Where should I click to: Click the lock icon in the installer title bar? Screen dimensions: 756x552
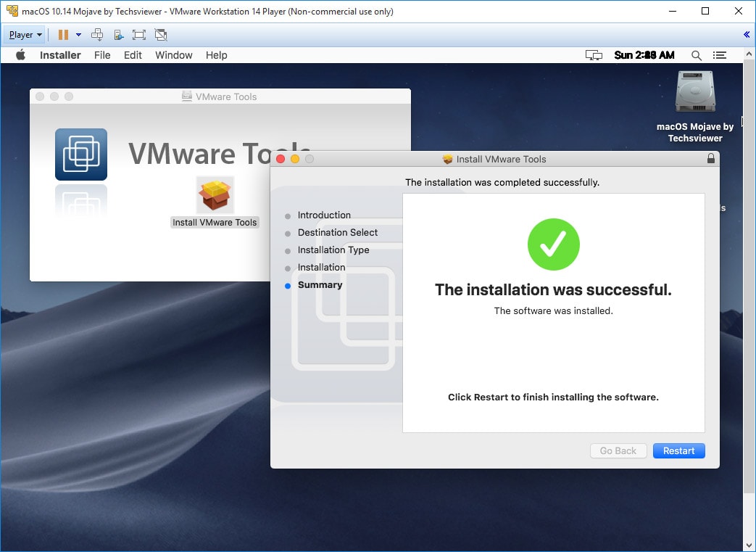click(x=710, y=159)
